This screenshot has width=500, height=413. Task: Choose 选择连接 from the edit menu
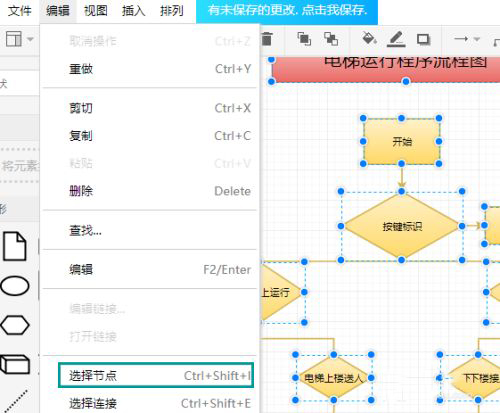coord(150,403)
